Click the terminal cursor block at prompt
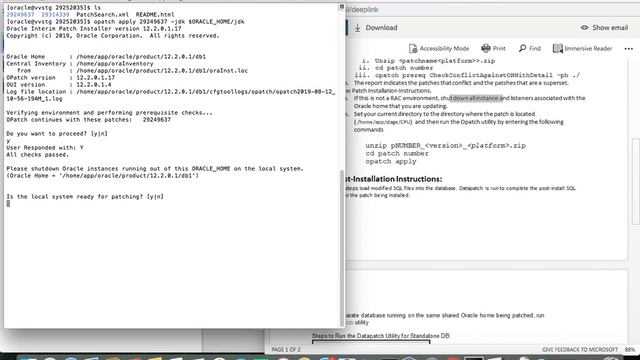Viewport: 640px width, 360px height. [8, 203]
